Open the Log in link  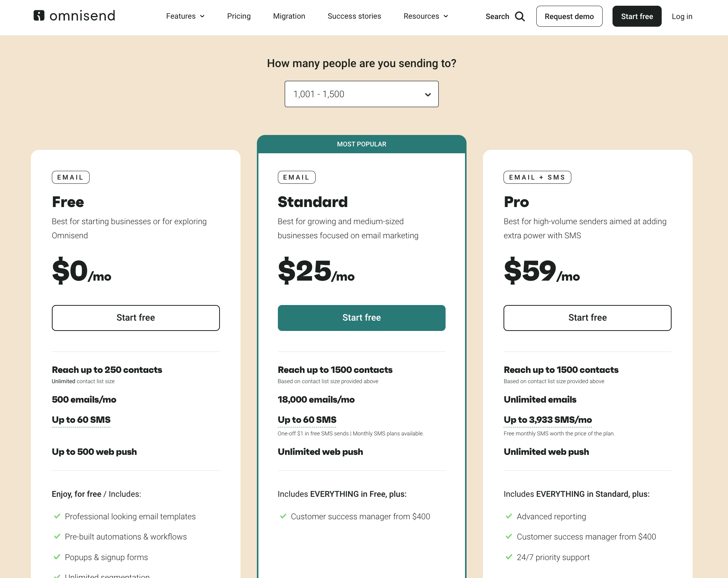pos(682,16)
